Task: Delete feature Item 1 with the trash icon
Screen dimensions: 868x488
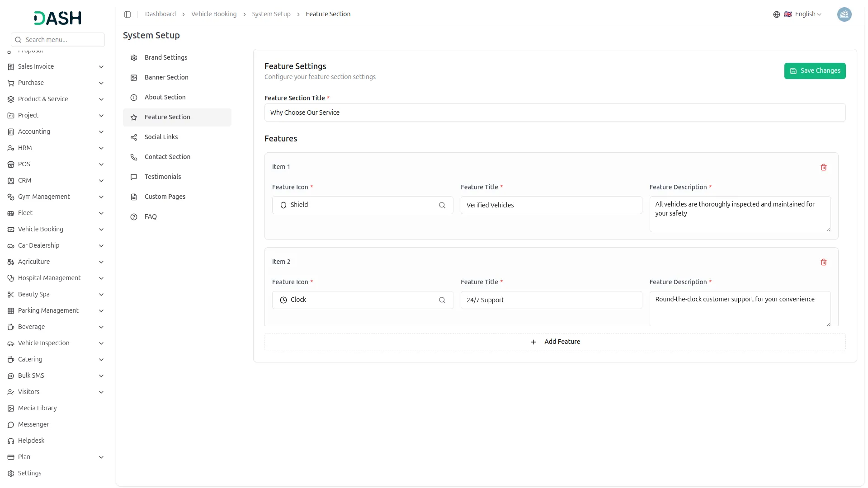Action: 823,167
